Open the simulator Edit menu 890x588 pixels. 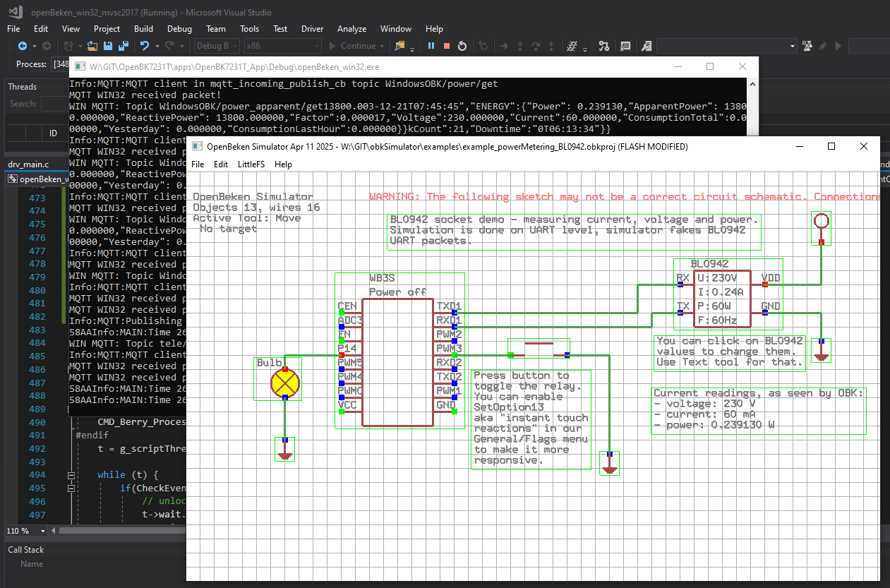(221, 164)
